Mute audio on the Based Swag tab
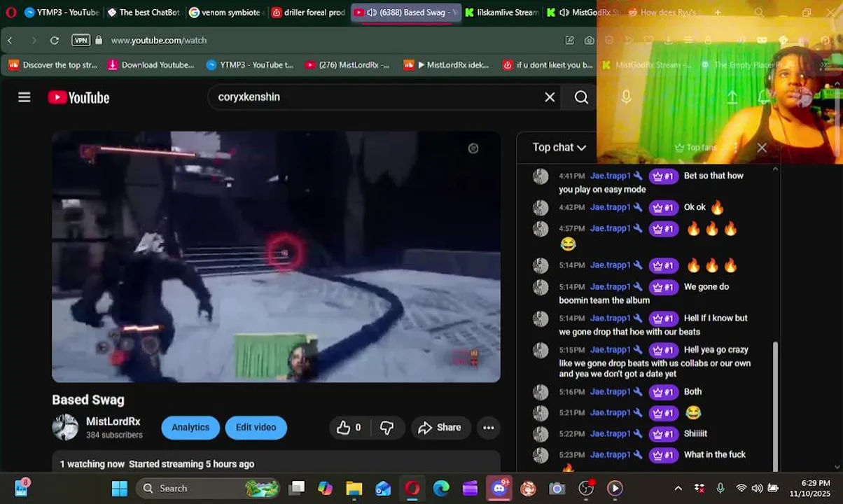This screenshot has height=504, width=843. point(372,13)
